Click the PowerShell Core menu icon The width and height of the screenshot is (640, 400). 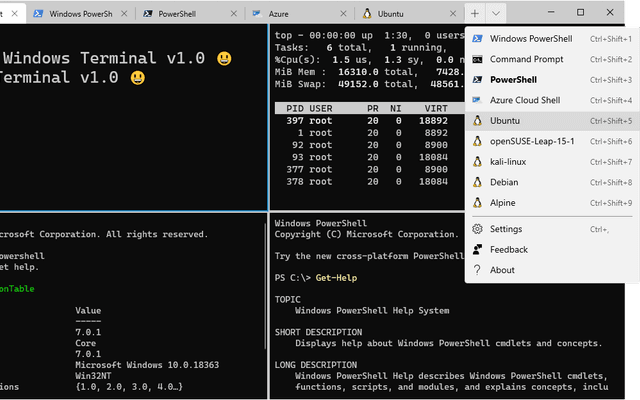tap(477, 80)
